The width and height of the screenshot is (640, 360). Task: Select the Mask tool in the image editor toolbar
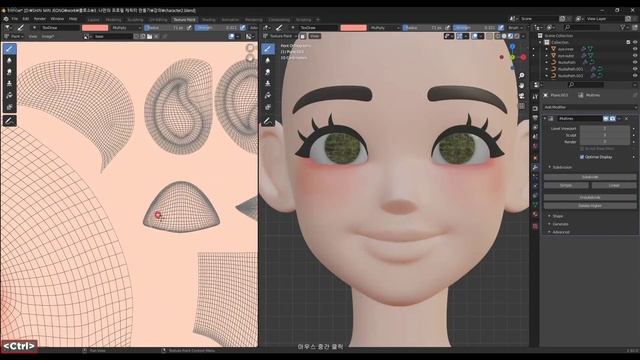9,107
